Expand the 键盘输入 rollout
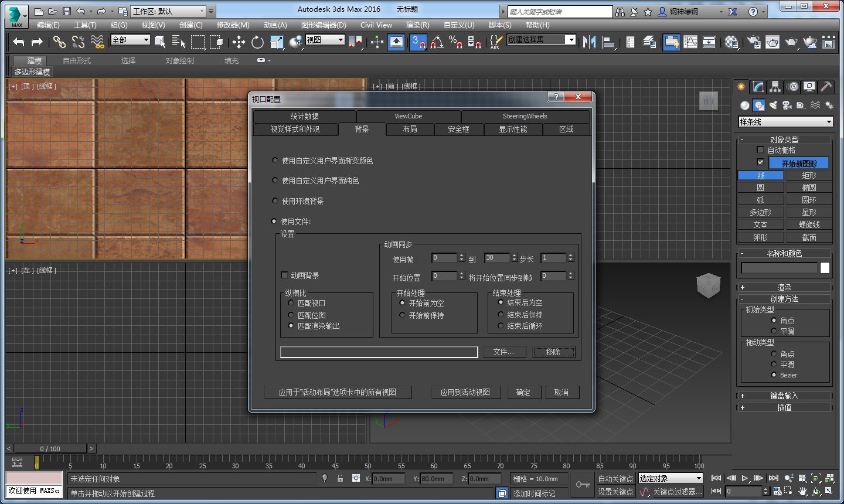 coord(784,396)
